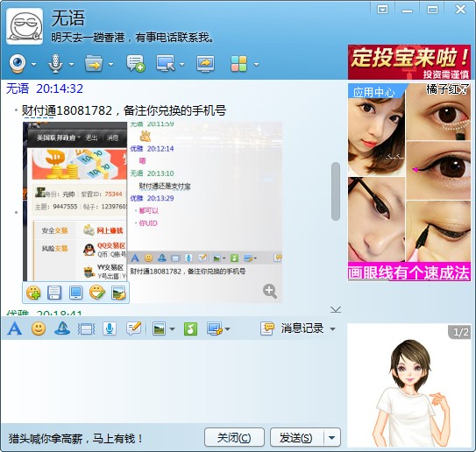Open file transfer options dropdown arrow
The image size is (476, 452).
[x=110, y=64]
